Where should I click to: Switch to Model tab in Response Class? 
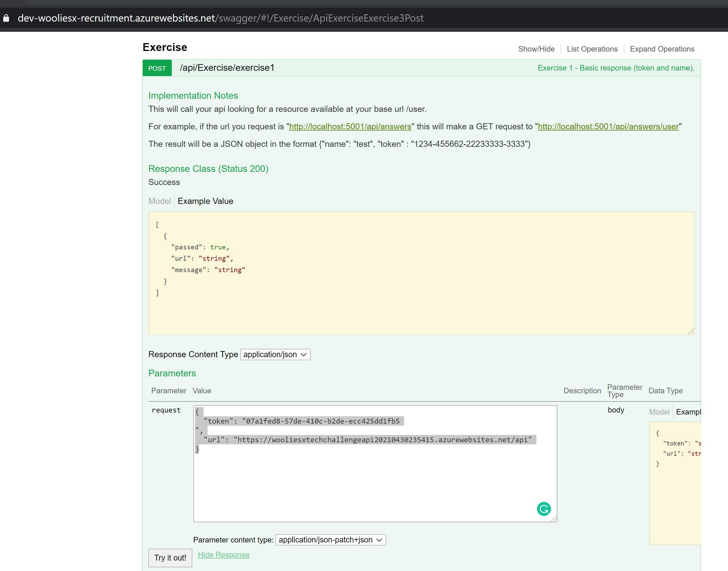point(159,201)
